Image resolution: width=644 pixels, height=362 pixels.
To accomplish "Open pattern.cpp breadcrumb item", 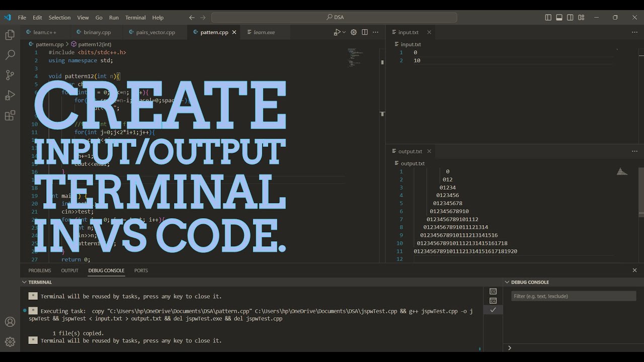I will pyautogui.click(x=50, y=44).
